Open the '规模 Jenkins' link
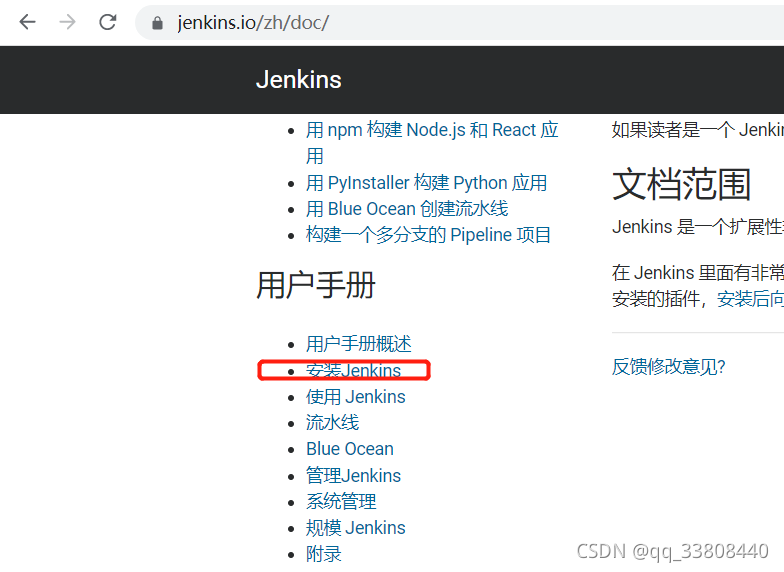Image resolution: width=784 pixels, height=572 pixels. [x=356, y=528]
